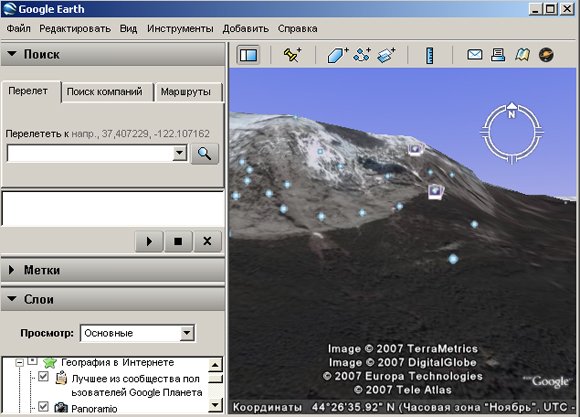The image size is (580, 417).
Task: Click the search magnifying glass button
Action: click(205, 154)
